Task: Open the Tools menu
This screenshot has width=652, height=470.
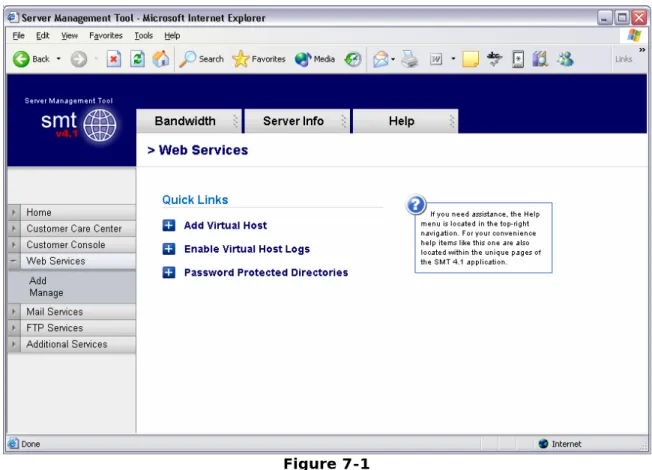Action: click(x=143, y=36)
